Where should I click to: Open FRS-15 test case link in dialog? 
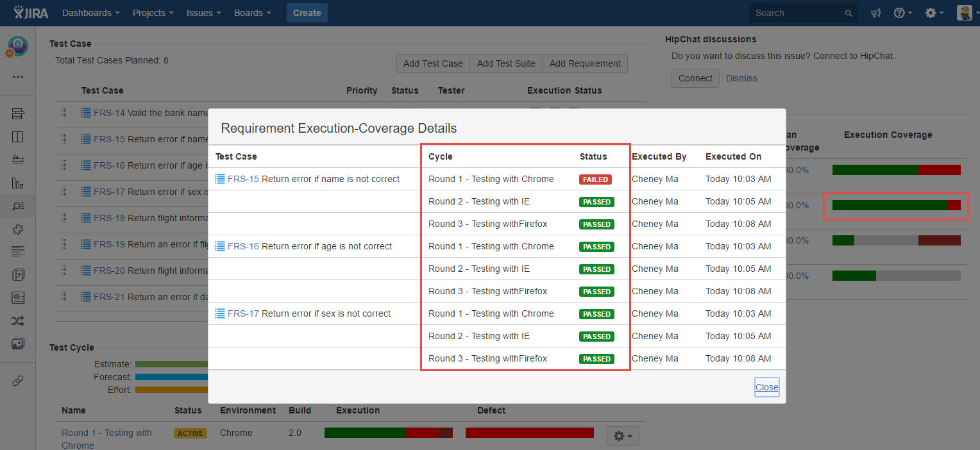tap(243, 179)
